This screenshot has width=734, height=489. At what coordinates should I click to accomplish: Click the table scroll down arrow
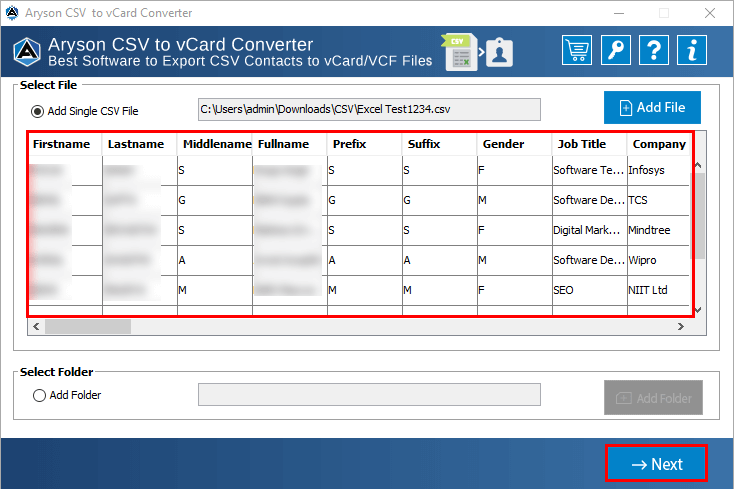698,310
